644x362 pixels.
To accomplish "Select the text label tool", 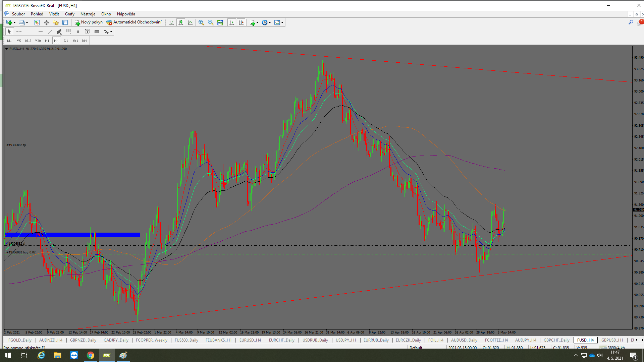I will [88, 32].
